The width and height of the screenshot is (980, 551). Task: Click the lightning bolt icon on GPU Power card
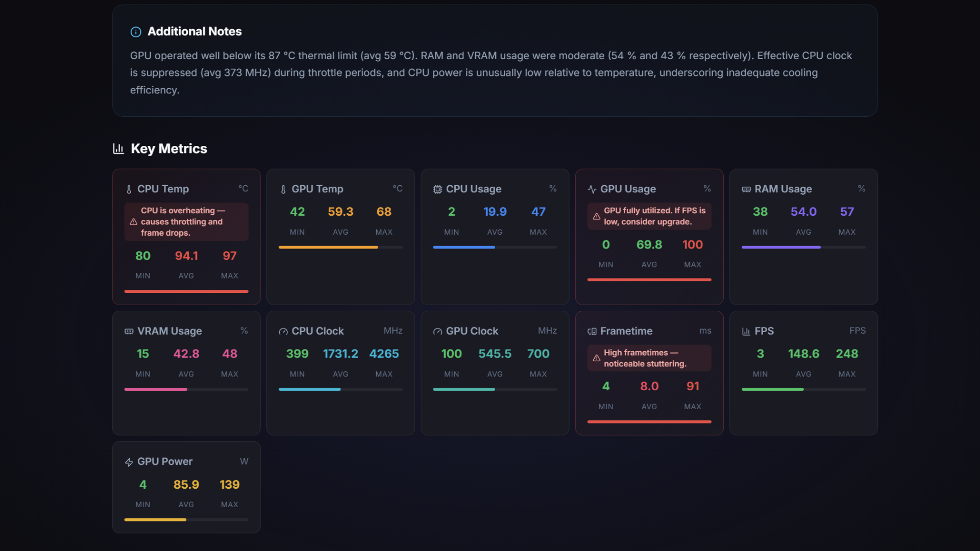(128, 462)
